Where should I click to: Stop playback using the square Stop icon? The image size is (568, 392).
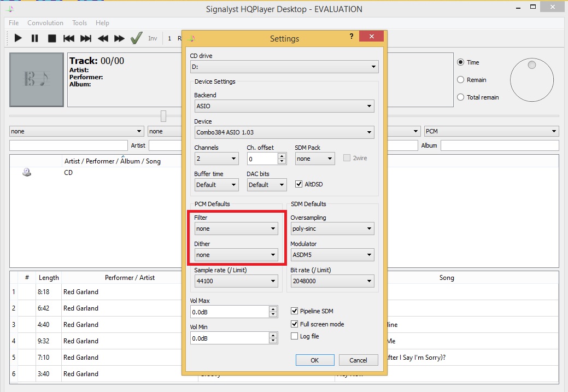tap(52, 38)
